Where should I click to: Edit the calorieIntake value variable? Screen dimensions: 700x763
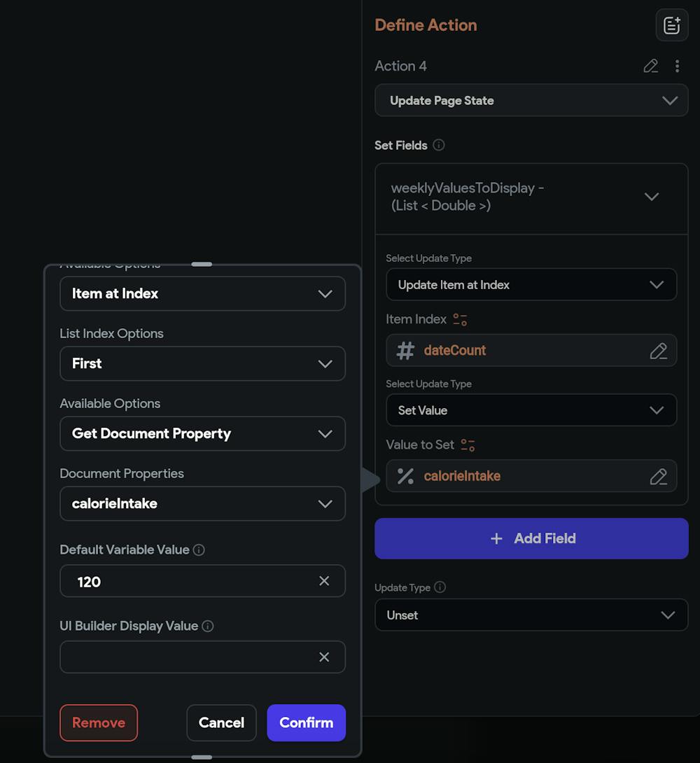coord(658,477)
